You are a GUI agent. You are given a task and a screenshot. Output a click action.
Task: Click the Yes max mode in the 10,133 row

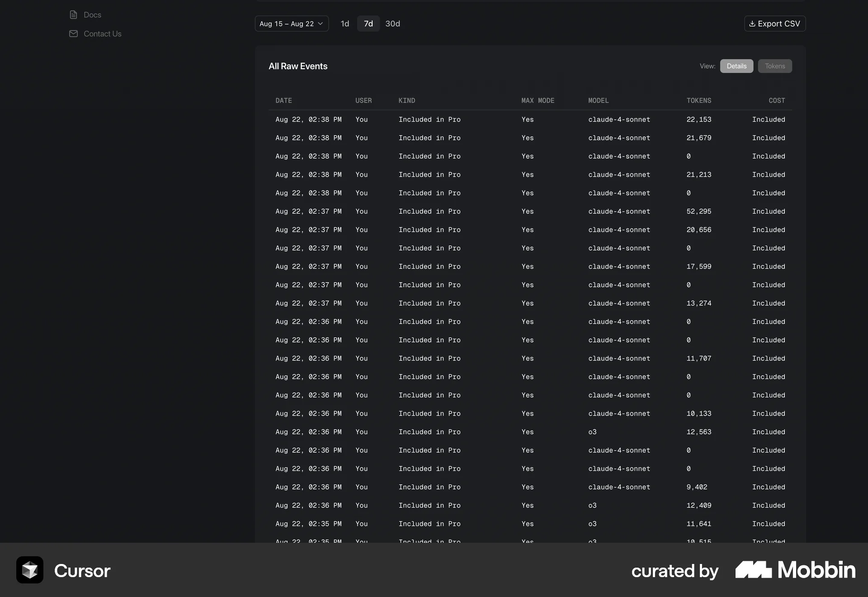tap(527, 413)
